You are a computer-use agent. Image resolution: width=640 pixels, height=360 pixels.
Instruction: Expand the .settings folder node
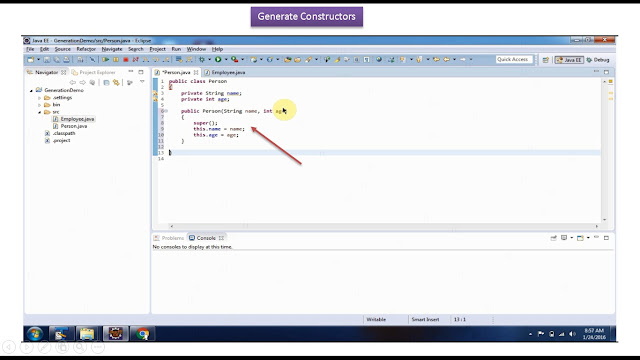point(40,98)
